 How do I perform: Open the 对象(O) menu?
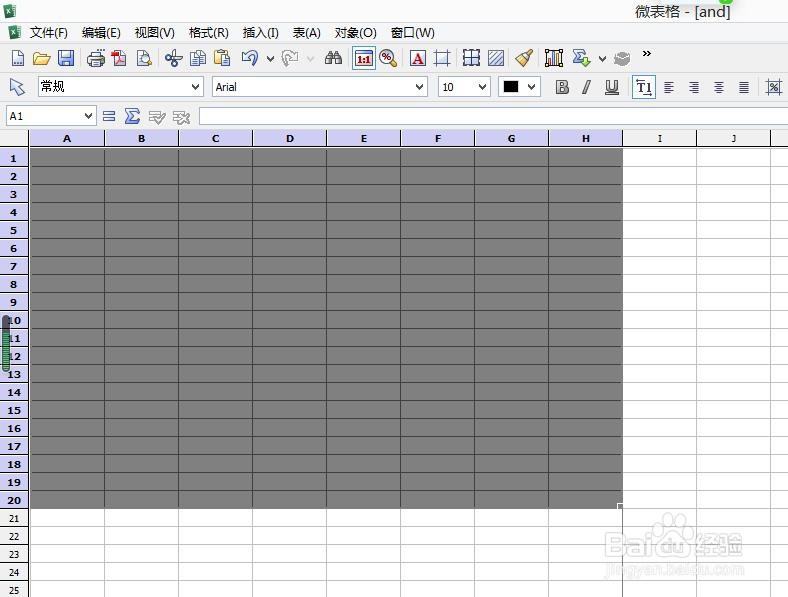point(355,33)
